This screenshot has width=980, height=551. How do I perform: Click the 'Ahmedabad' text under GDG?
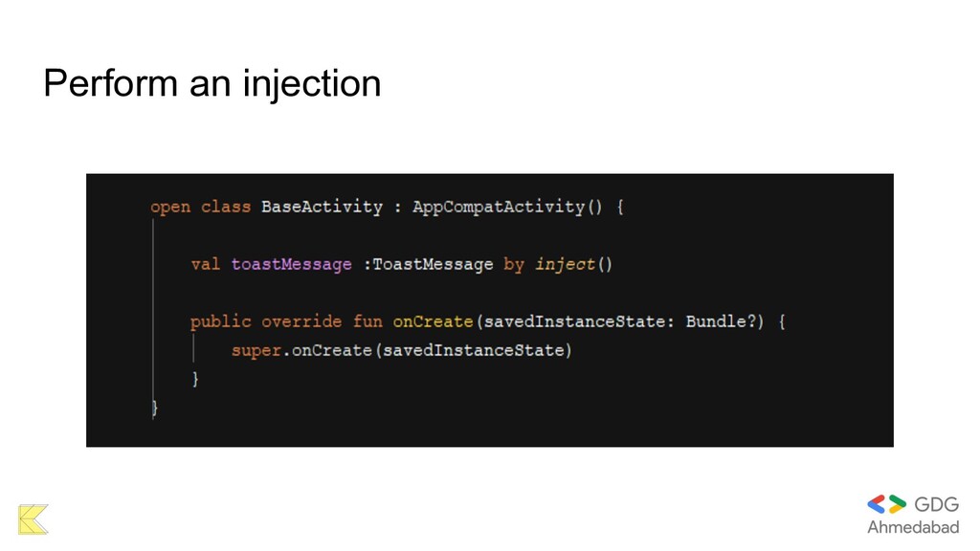point(913,527)
